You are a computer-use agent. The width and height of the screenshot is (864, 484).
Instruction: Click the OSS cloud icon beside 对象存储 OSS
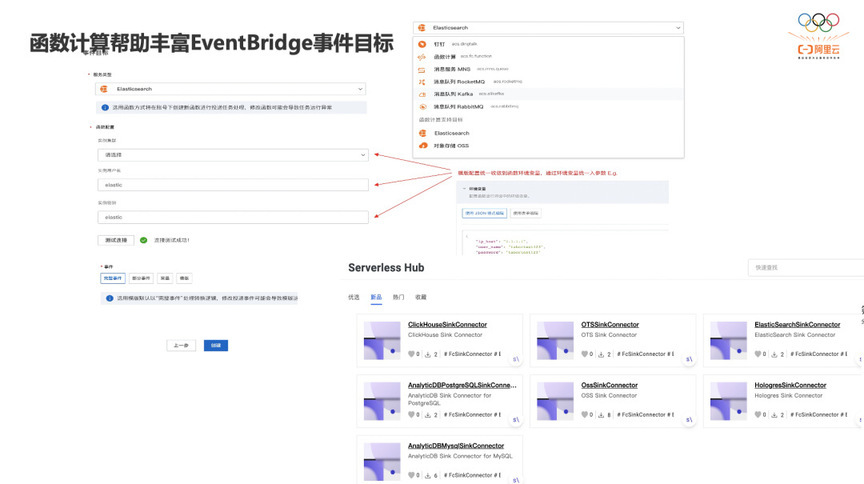(423, 146)
